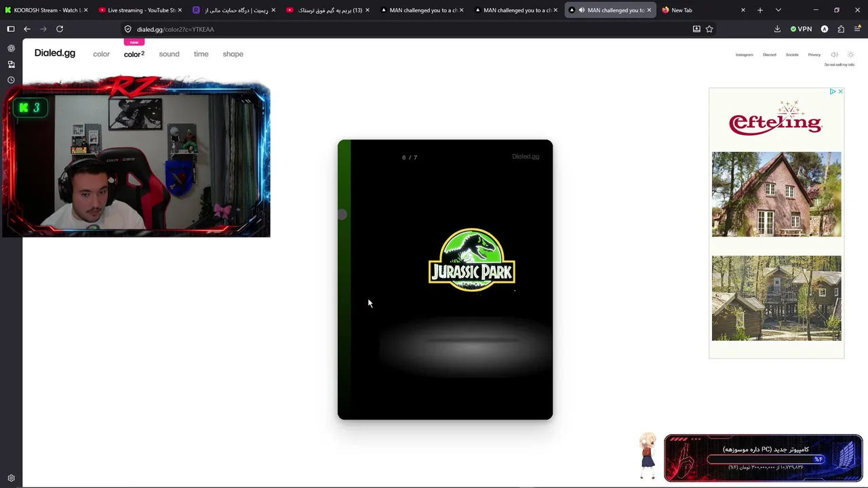Image resolution: width=868 pixels, height=488 pixels.
Task: Click the Dialed.gg logo
Action: point(55,53)
